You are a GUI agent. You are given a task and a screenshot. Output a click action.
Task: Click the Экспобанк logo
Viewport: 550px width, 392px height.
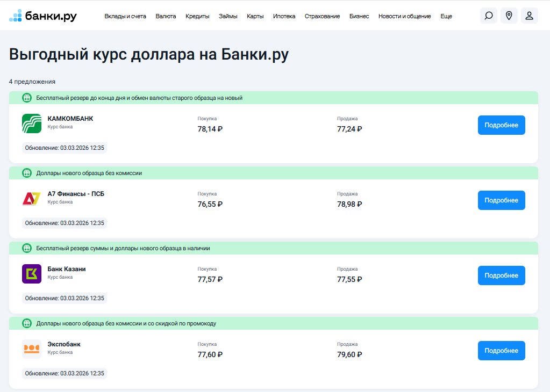point(32,349)
